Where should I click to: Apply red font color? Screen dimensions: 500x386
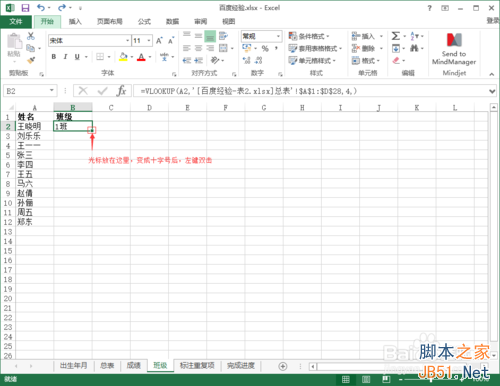pyautogui.click(x=141, y=57)
